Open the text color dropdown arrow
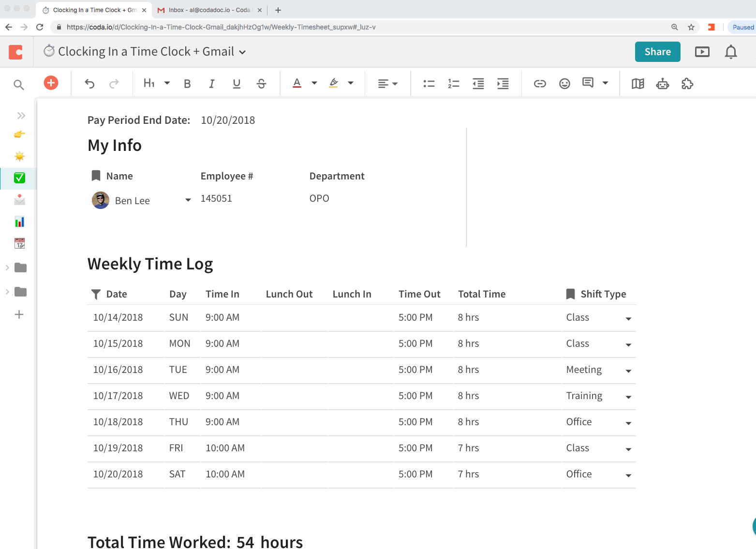This screenshot has width=756, height=549. pyautogui.click(x=314, y=83)
